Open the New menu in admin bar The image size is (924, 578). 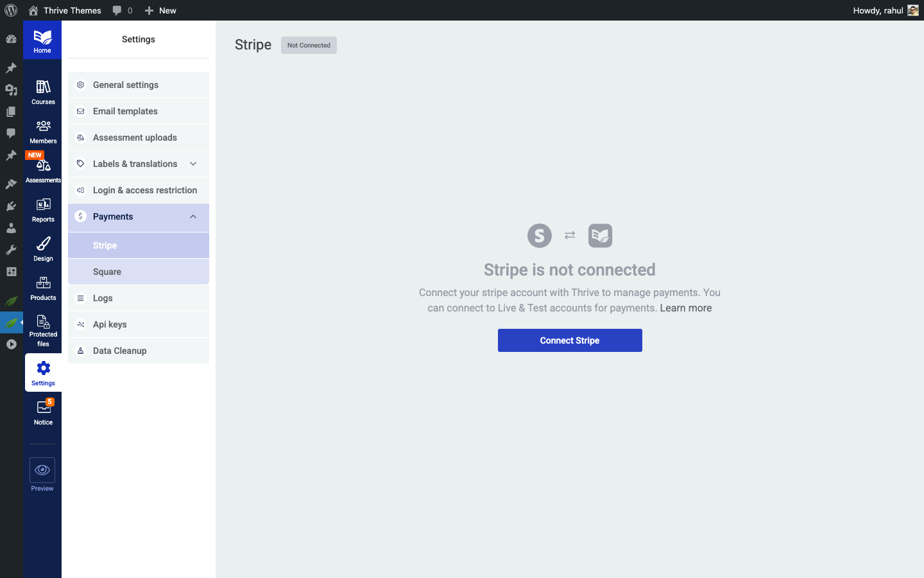(x=160, y=10)
